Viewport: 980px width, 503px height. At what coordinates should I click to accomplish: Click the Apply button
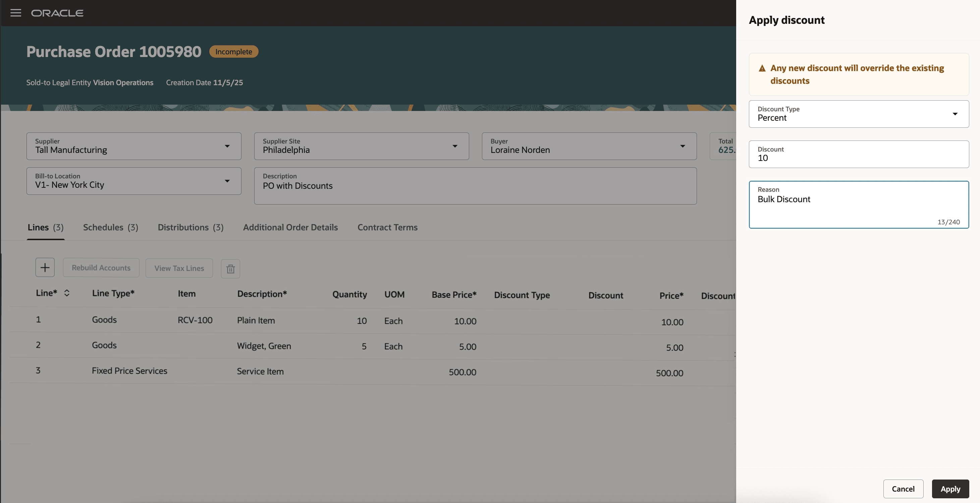tap(950, 489)
